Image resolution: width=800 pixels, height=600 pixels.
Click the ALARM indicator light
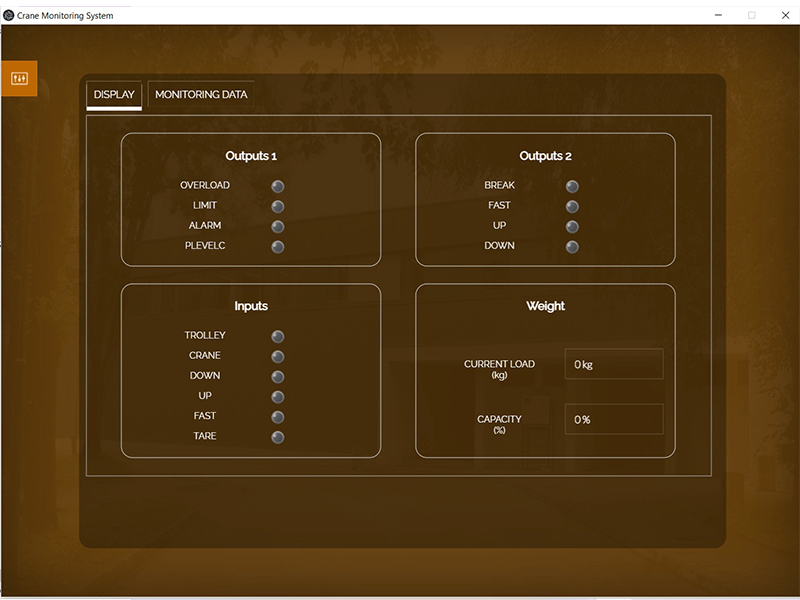tap(278, 227)
